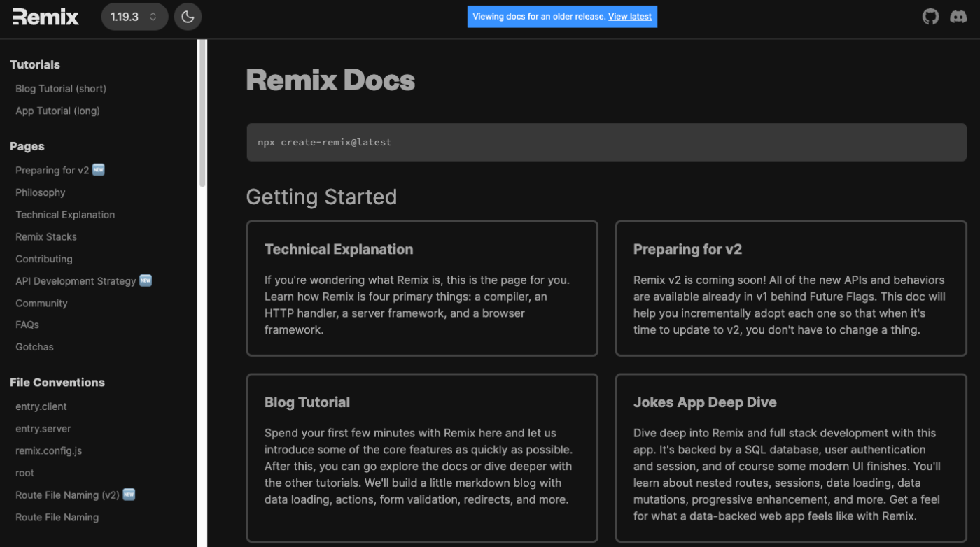Click NEW badge beside Preparing for v2

click(x=99, y=170)
